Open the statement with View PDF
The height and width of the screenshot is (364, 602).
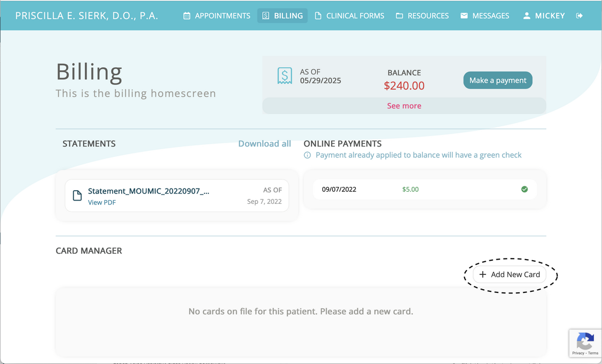pyautogui.click(x=102, y=202)
